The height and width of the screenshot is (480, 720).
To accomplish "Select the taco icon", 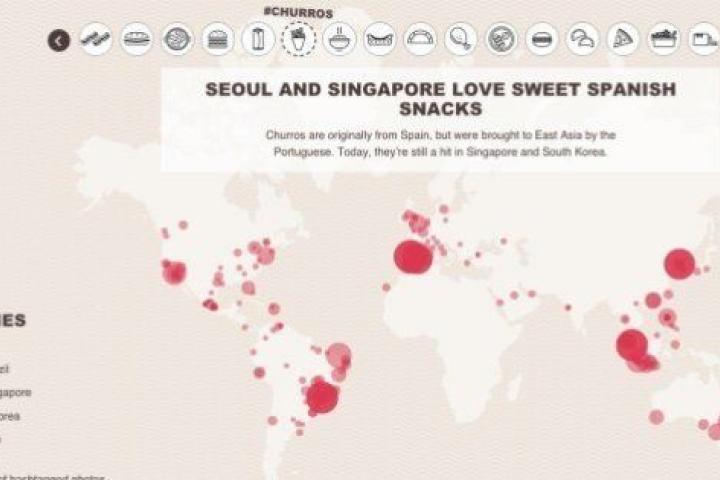I will pos(420,40).
